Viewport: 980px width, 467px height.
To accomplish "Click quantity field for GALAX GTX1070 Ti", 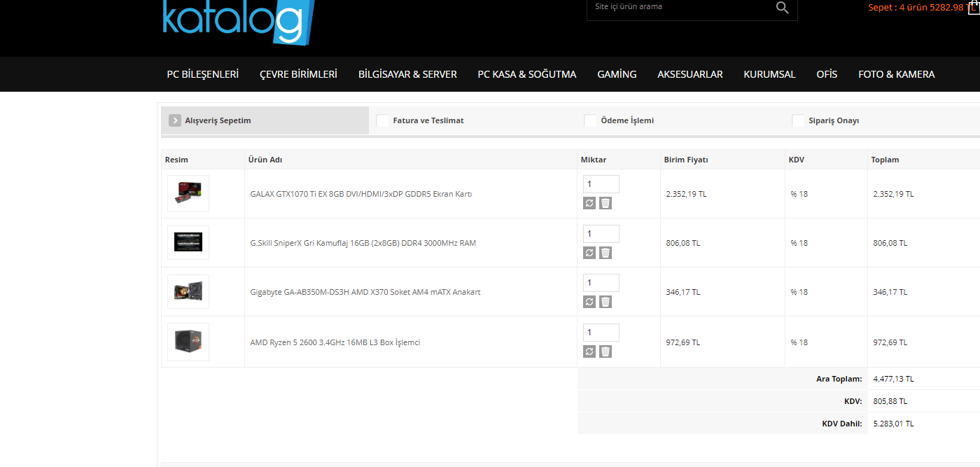I will pyautogui.click(x=601, y=184).
